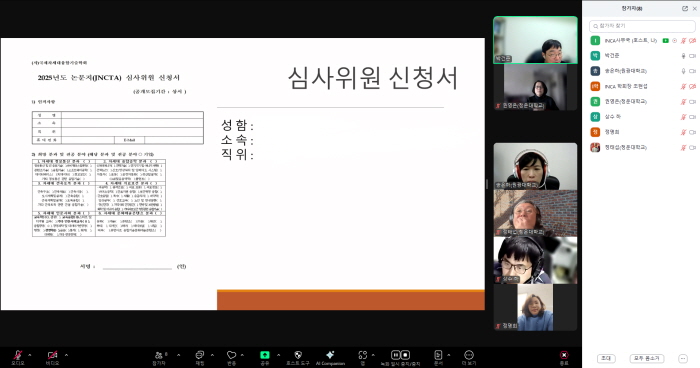Open Host Tools (호스트 도구) shield icon

pos(298,355)
